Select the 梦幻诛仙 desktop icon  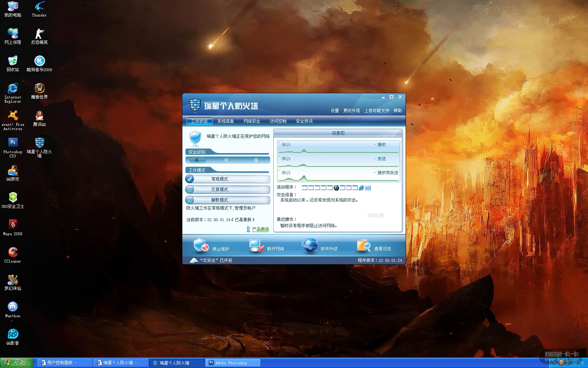(13, 282)
